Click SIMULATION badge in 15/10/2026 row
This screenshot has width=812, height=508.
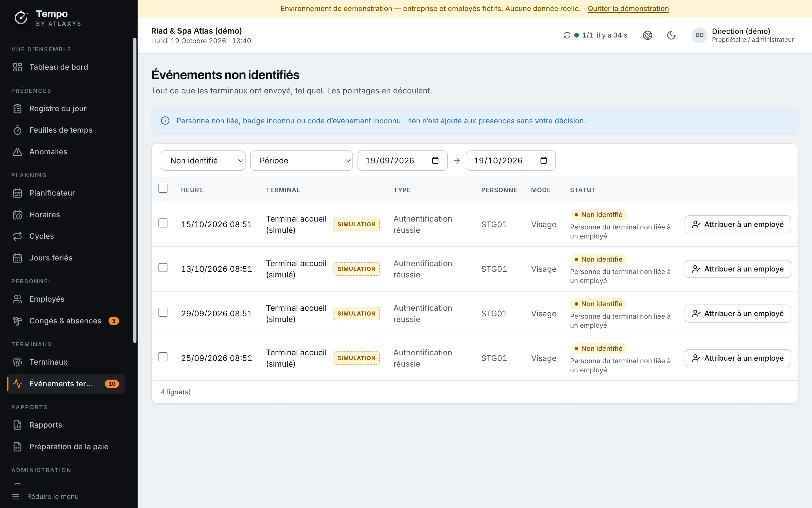pos(356,224)
